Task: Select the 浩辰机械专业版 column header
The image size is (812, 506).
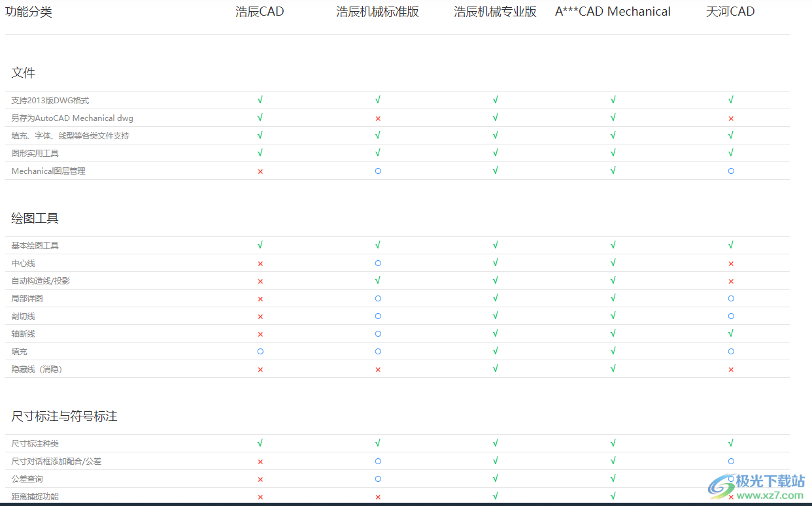Action: pos(496,12)
